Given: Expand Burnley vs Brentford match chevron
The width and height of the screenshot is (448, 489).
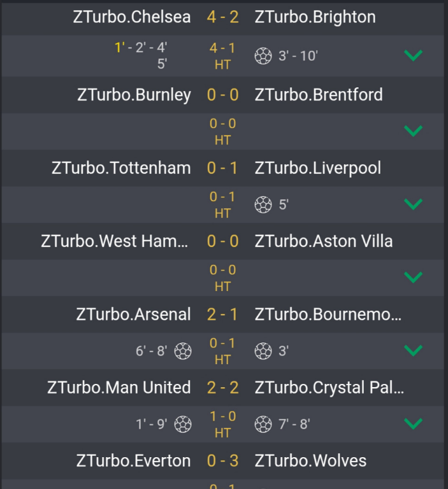Looking at the screenshot, I should [x=414, y=131].
